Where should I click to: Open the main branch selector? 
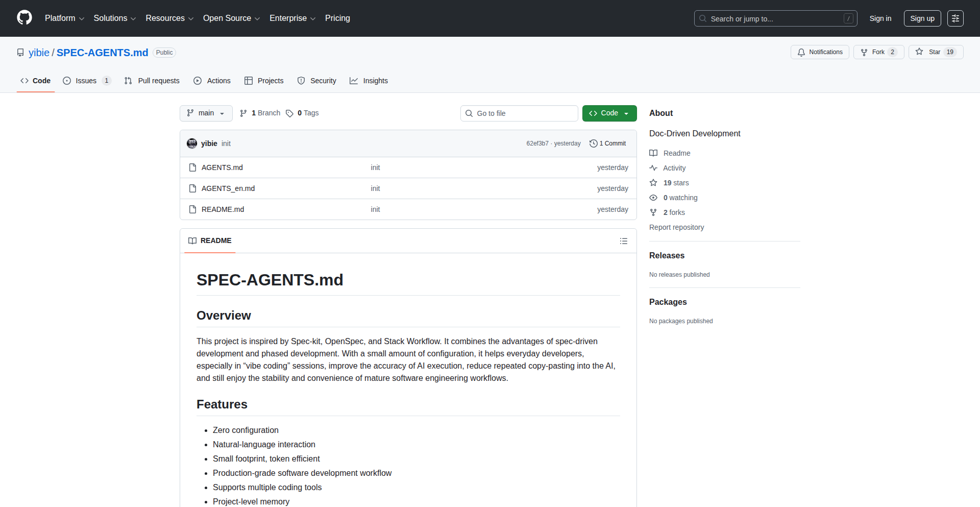click(x=206, y=113)
